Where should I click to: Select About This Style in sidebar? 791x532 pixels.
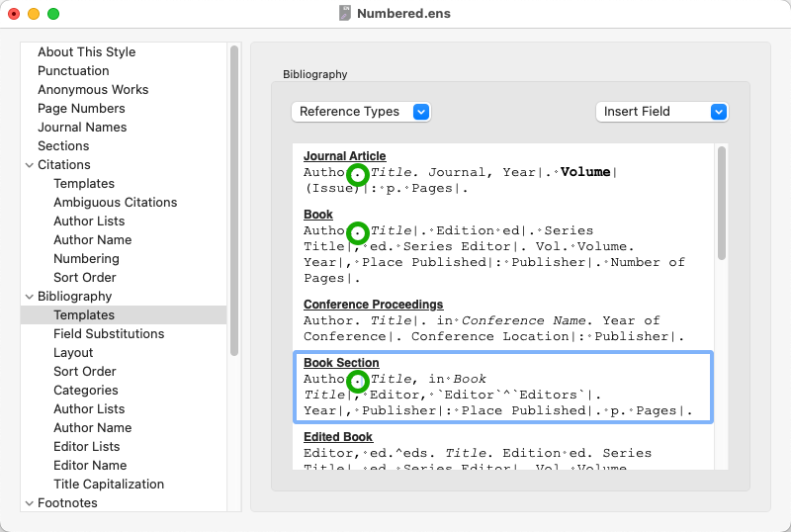tap(86, 52)
